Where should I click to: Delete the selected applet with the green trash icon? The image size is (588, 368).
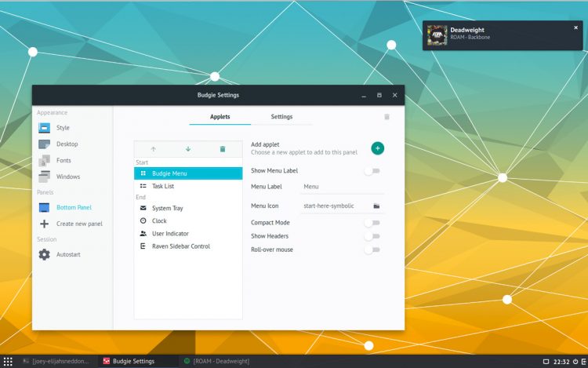223,149
